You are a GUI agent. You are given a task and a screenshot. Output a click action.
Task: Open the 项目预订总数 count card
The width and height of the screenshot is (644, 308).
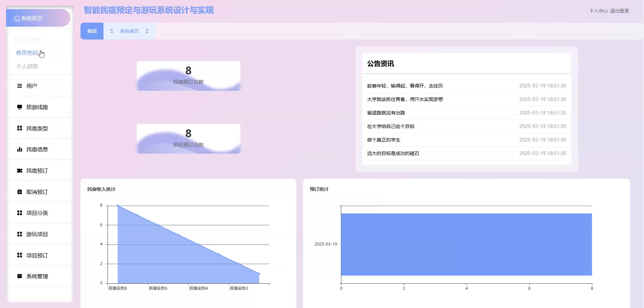(188, 139)
